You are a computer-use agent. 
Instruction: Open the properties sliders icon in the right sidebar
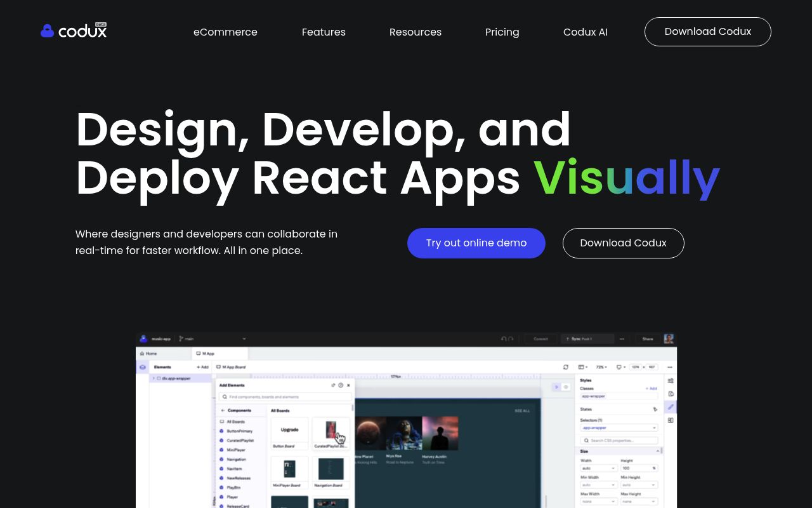pyautogui.click(x=671, y=381)
